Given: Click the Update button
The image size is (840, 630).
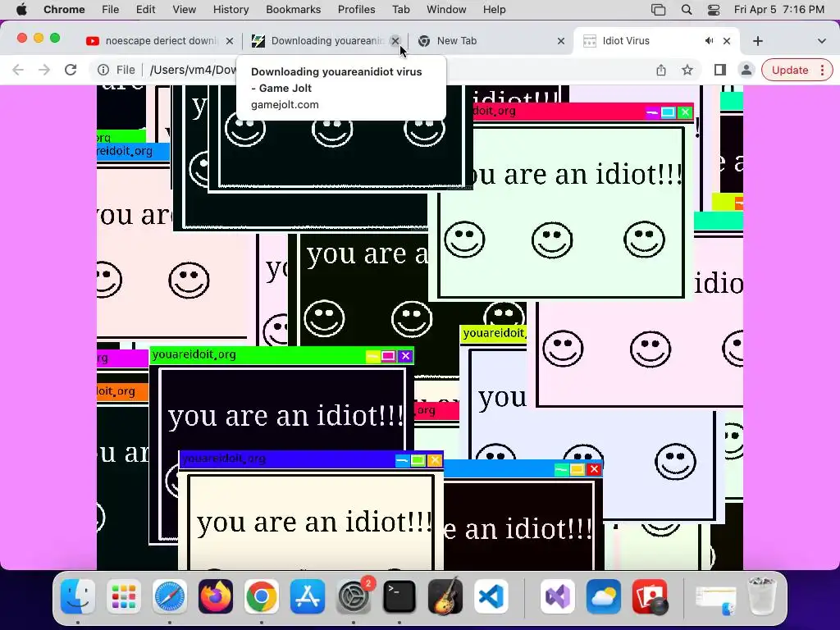Looking at the screenshot, I should point(790,71).
